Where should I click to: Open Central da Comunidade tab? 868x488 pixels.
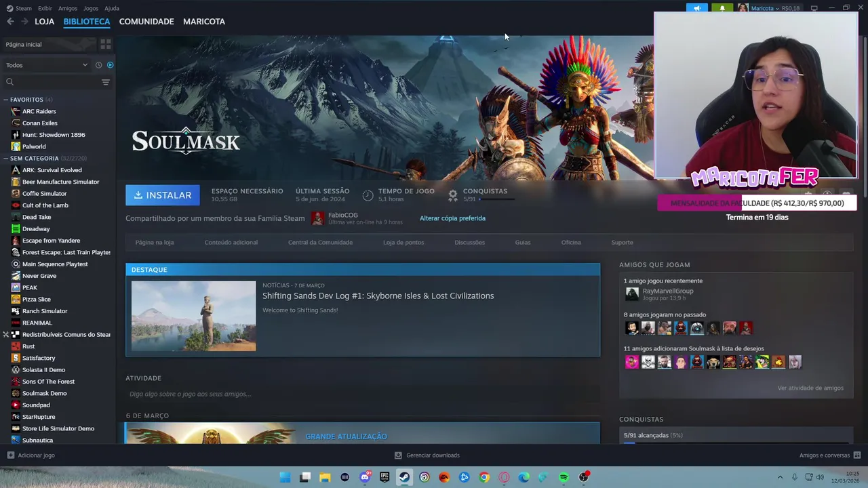click(320, 243)
